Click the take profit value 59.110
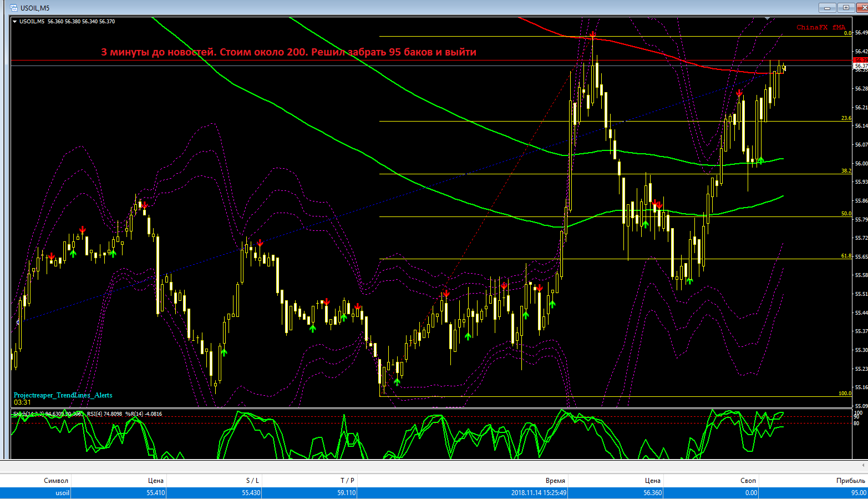 (x=347, y=493)
